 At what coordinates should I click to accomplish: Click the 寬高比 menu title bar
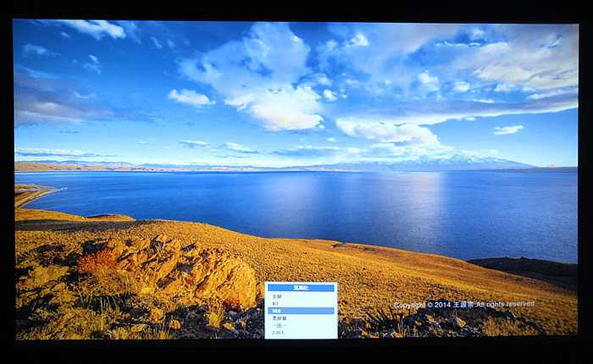click(x=301, y=288)
